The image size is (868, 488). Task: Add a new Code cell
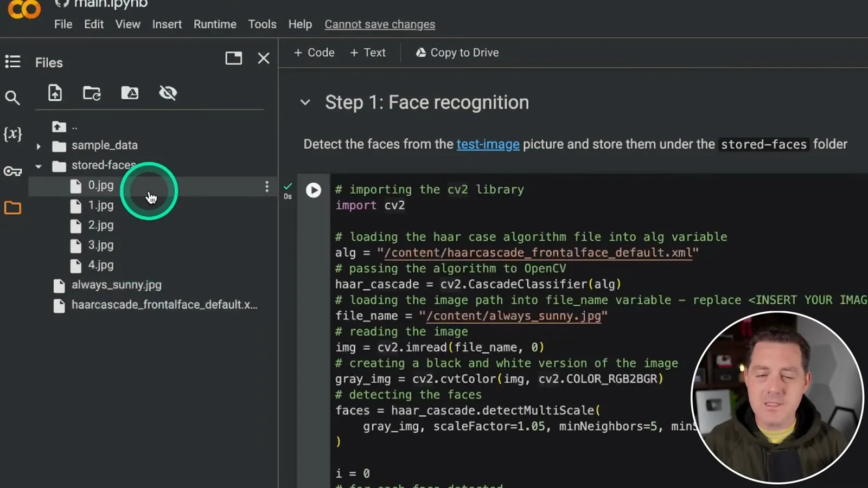pyautogui.click(x=314, y=53)
